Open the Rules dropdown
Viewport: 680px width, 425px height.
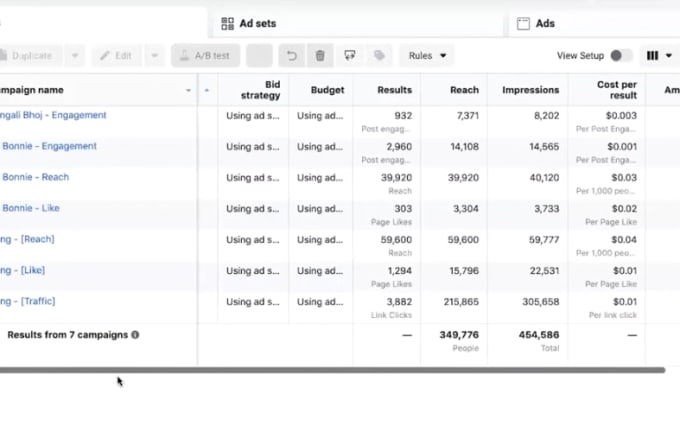click(427, 56)
